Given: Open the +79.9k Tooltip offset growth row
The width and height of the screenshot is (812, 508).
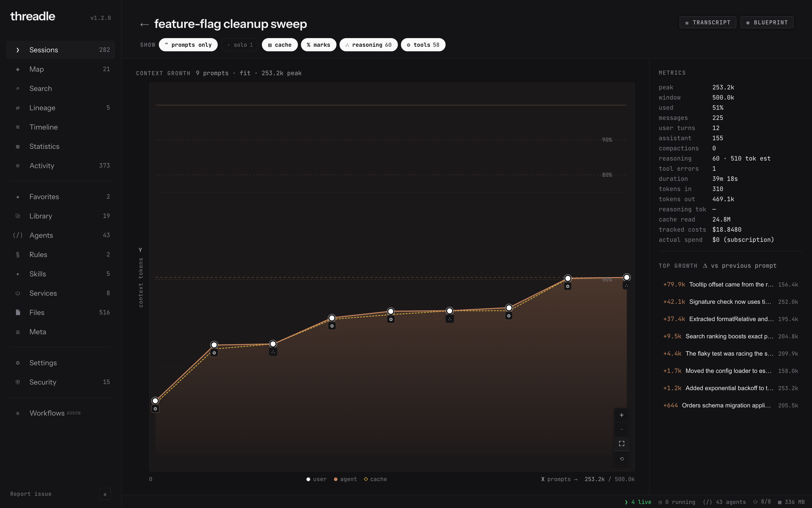Looking at the screenshot, I should point(731,284).
